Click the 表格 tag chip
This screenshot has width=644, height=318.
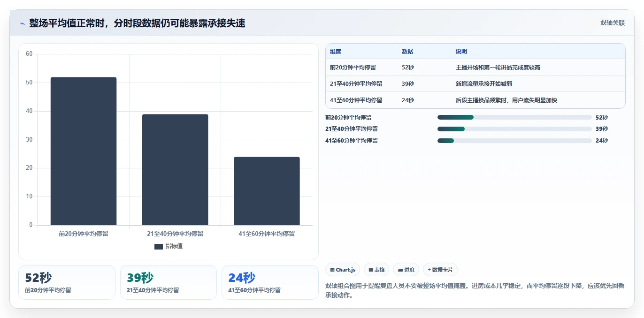[376, 270]
